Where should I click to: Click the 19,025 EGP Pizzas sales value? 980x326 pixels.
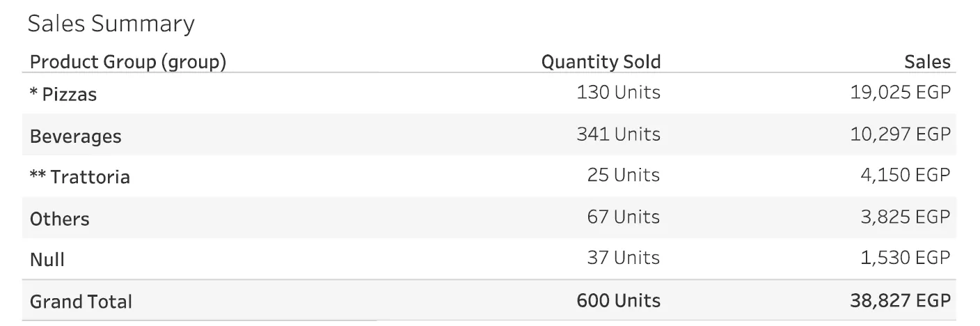point(900,93)
